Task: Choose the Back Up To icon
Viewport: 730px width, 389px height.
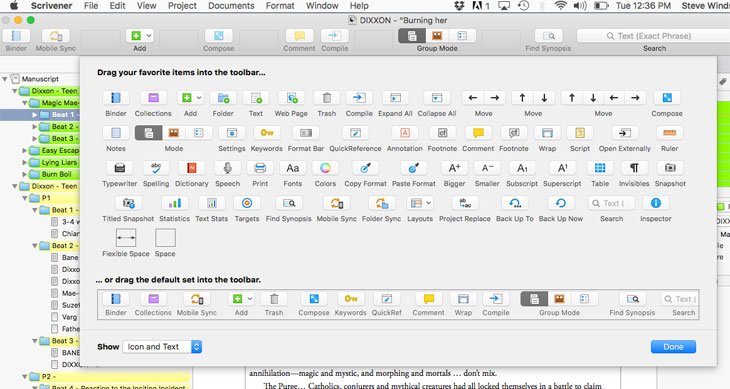Action: coord(514,203)
